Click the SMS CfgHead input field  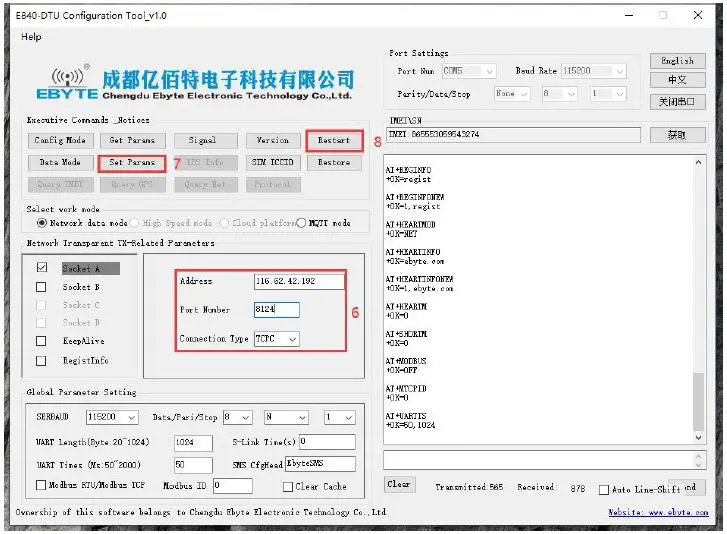[320, 464]
